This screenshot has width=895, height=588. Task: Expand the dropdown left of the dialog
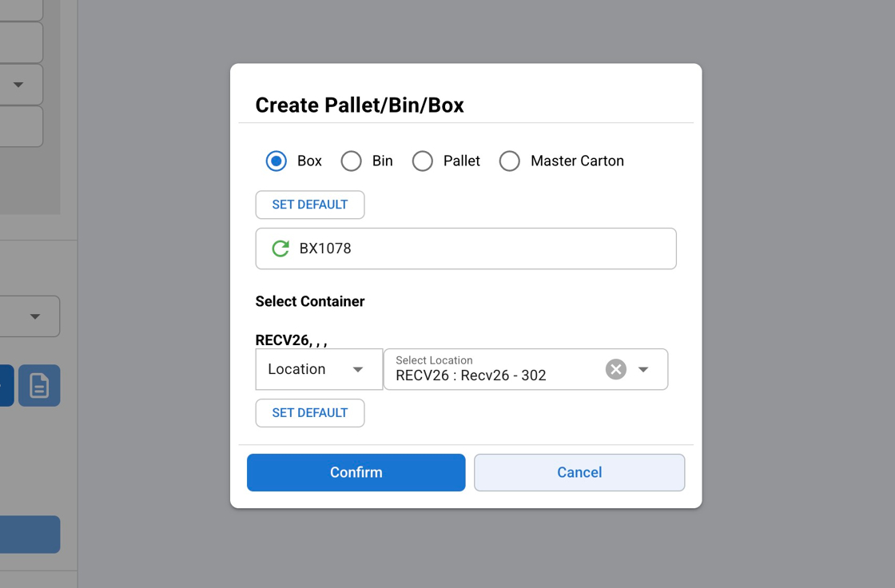click(x=34, y=316)
